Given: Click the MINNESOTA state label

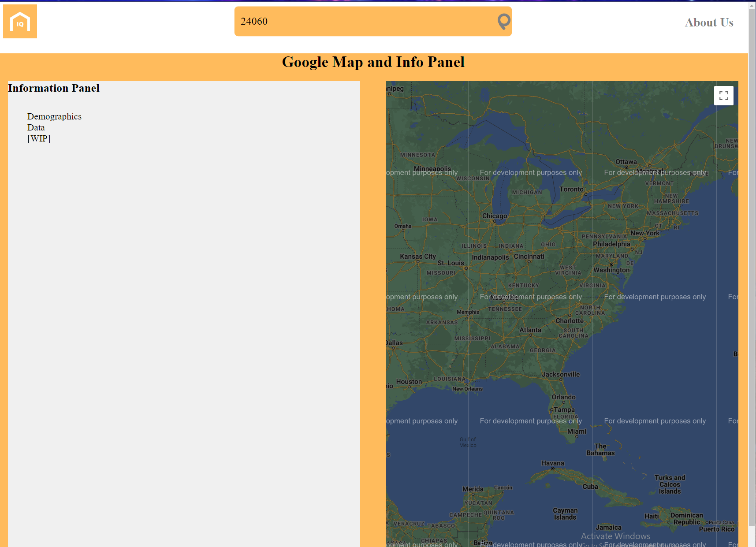Looking at the screenshot, I should pyautogui.click(x=417, y=155).
